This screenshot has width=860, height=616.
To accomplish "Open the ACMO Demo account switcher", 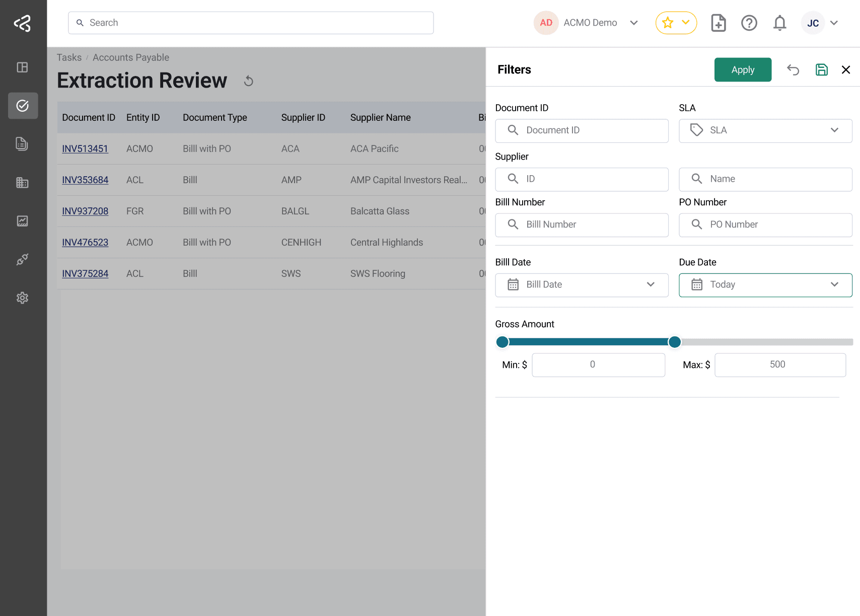I will coord(587,23).
